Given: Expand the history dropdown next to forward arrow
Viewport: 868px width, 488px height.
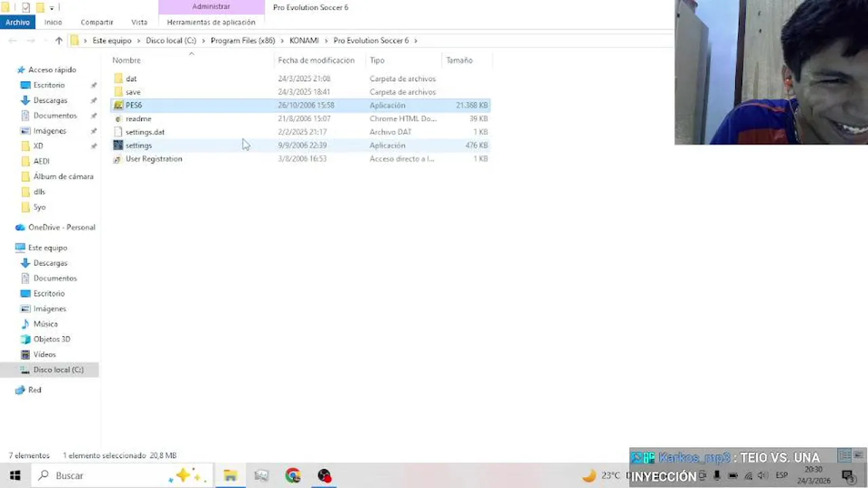Looking at the screenshot, I should (x=45, y=41).
